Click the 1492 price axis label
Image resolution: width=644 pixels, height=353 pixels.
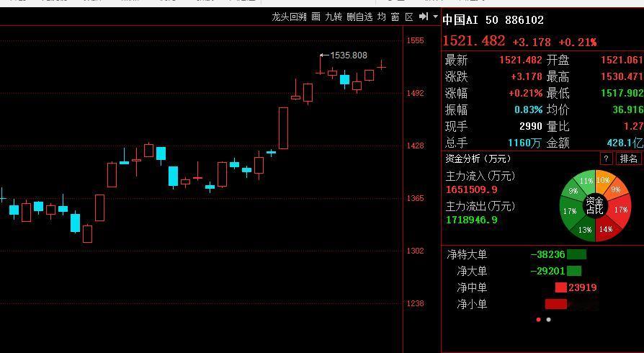coord(415,93)
